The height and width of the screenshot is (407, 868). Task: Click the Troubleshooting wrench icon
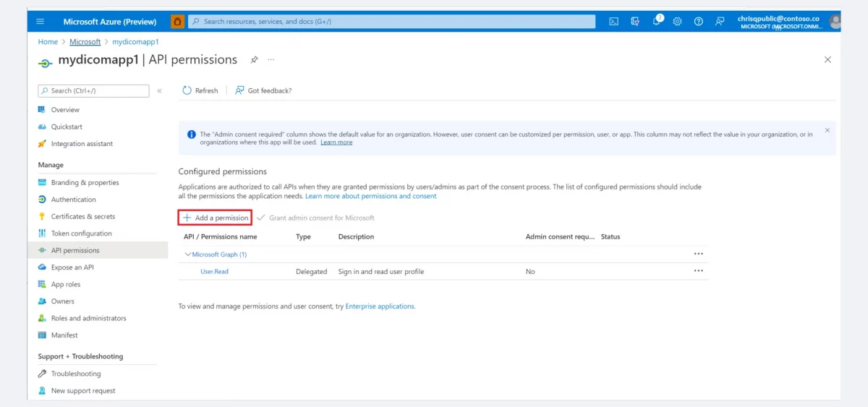pos(42,374)
